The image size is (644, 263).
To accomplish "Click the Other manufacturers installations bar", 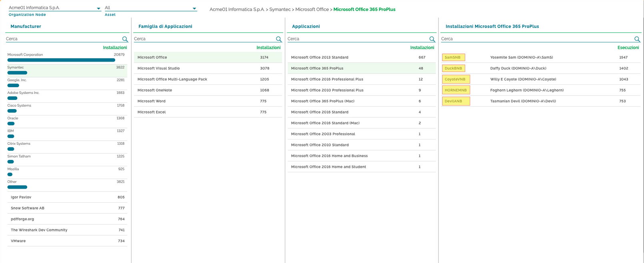I will pyautogui.click(x=17, y=187).
